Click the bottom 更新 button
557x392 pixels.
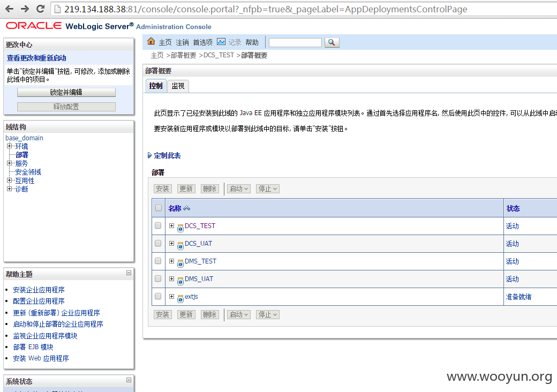186,314
